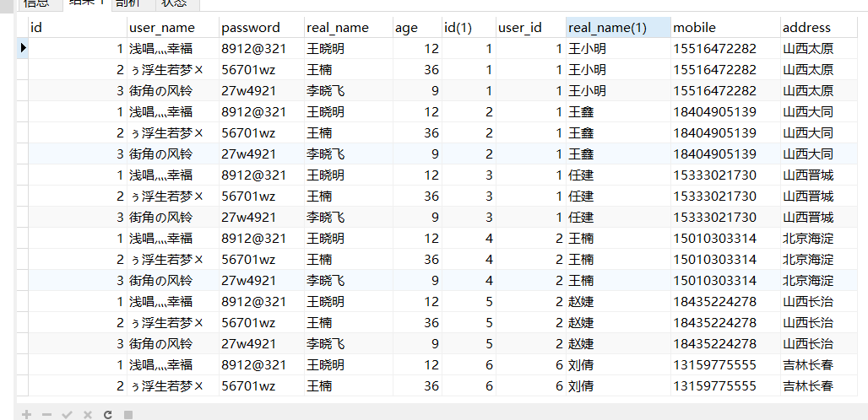Select the user_name column header
868x420 pixels.
[x=173, y=28]
